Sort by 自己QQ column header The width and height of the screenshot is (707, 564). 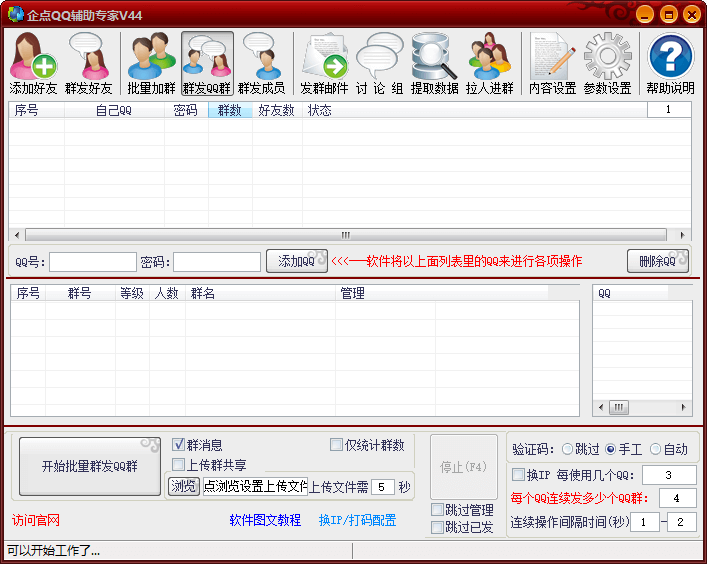coord(115,110)
